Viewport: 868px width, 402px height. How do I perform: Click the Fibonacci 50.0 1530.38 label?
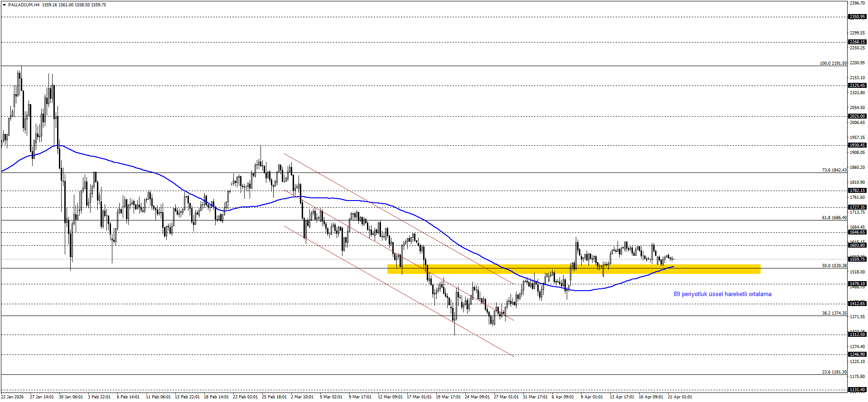coord(834,266)
